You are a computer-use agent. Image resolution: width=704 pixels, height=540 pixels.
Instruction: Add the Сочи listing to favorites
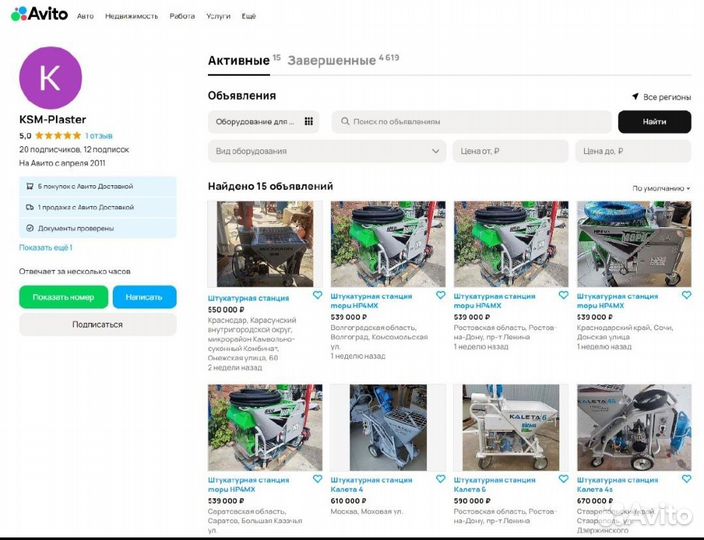(686, 296)
